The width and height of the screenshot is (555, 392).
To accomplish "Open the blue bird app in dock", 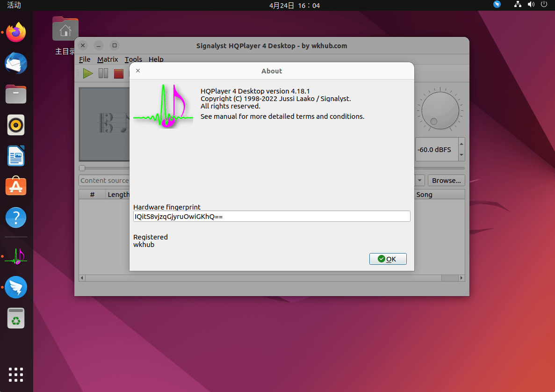I will point(16,287).
